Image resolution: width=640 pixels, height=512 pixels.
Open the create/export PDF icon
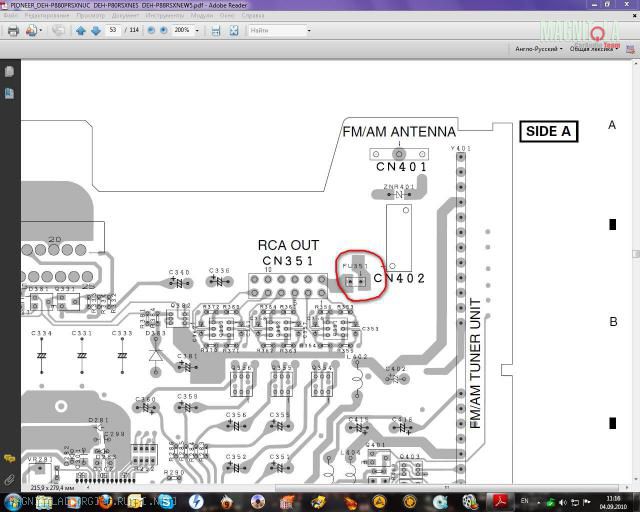(x=31, y=31)
